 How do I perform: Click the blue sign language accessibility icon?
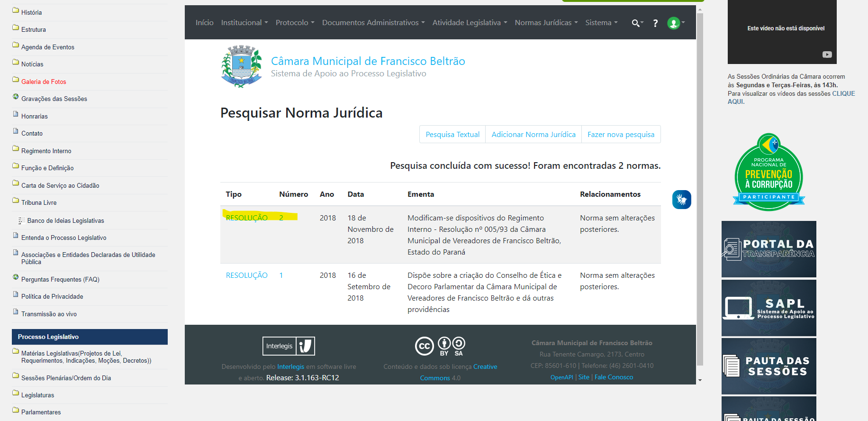[681, 200]
